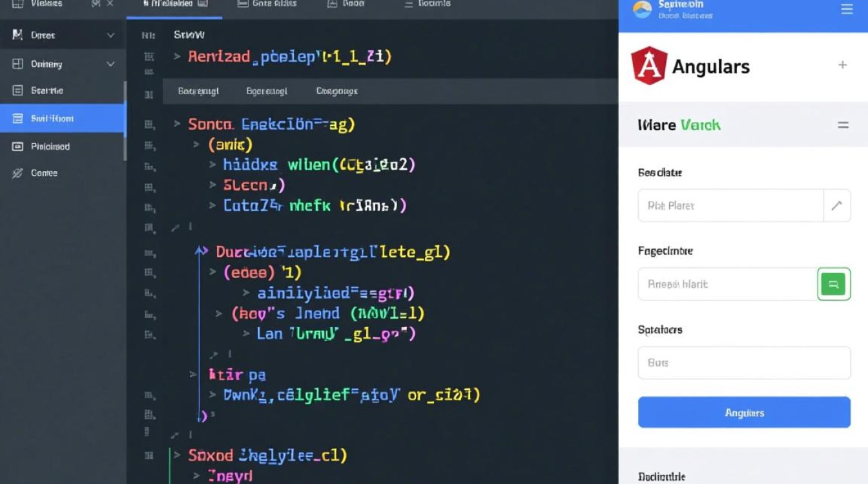This screenshot has height=484, width=868.
Task: Click the plus button next to Angulars heading
Action: click(x=843, y=65)
